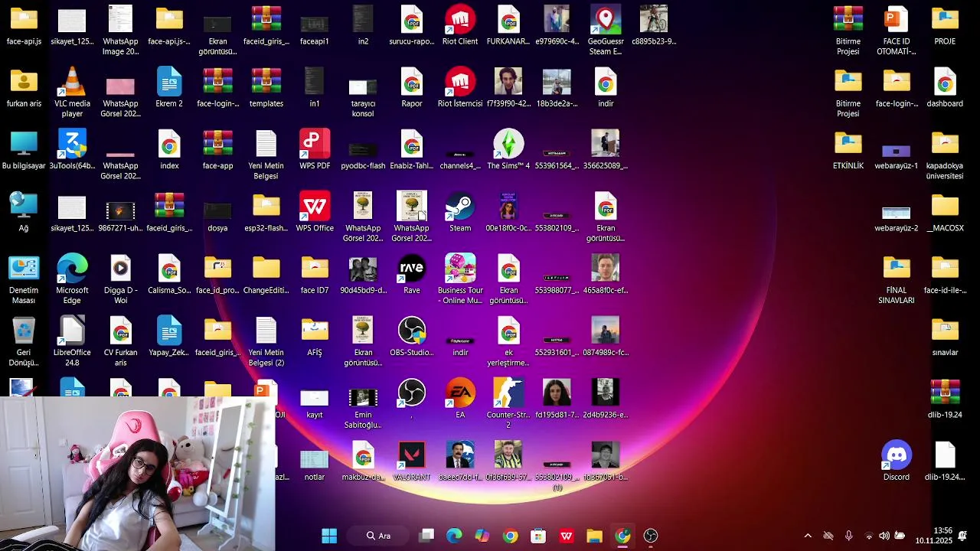The image size is (980, 551).
Task: Open the face ID7 folder
Action: (x=315, y=274)
